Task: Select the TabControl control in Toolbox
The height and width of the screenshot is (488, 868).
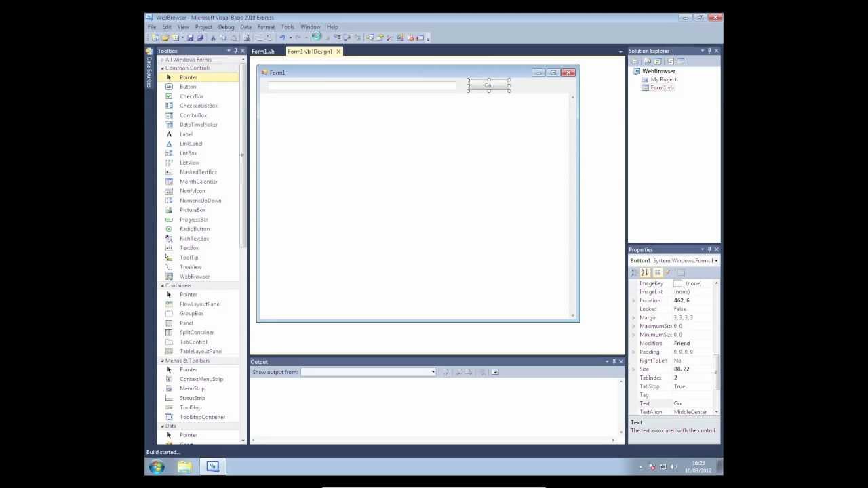Action: pos(193,342)
